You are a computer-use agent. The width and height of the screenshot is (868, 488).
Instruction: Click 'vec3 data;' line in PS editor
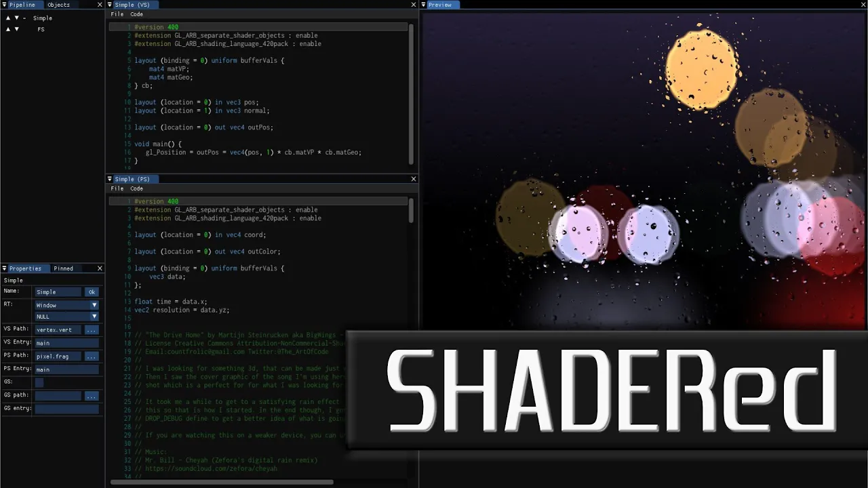point(167,277)
